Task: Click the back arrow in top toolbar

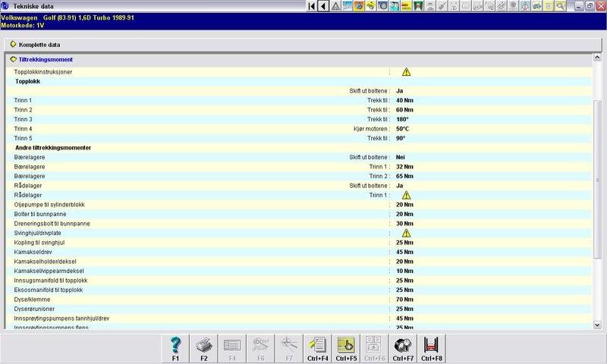Action: (x=324, y=6)
